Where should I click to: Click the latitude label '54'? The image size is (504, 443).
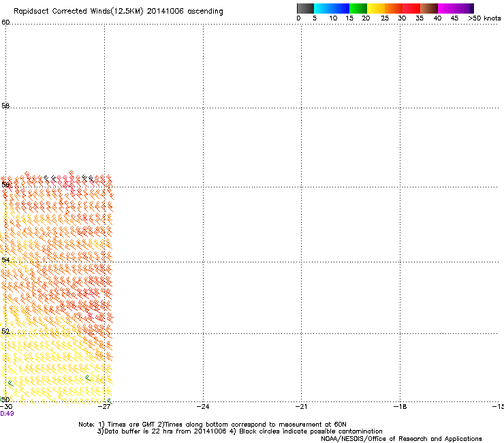coord(5,260)
